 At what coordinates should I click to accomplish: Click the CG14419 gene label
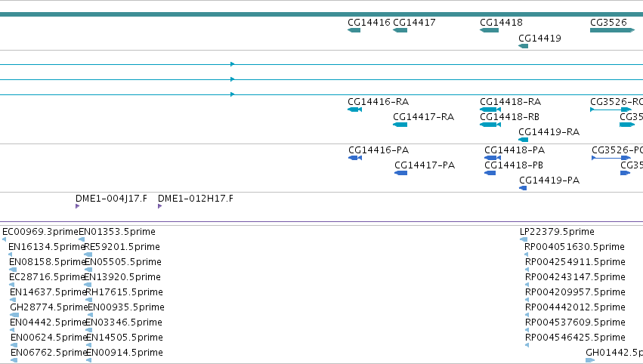click(539, 38)
